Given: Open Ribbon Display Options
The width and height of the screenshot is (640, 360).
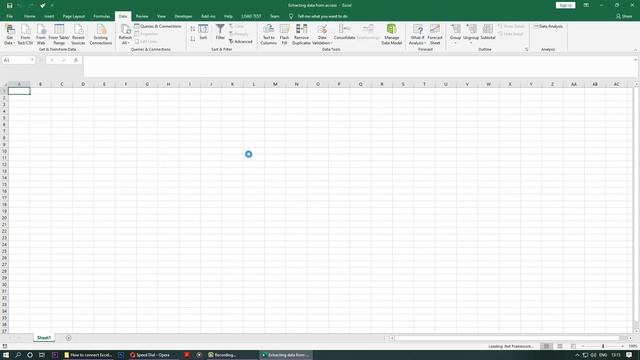Looking at the screenshot, I should point(586,5).
